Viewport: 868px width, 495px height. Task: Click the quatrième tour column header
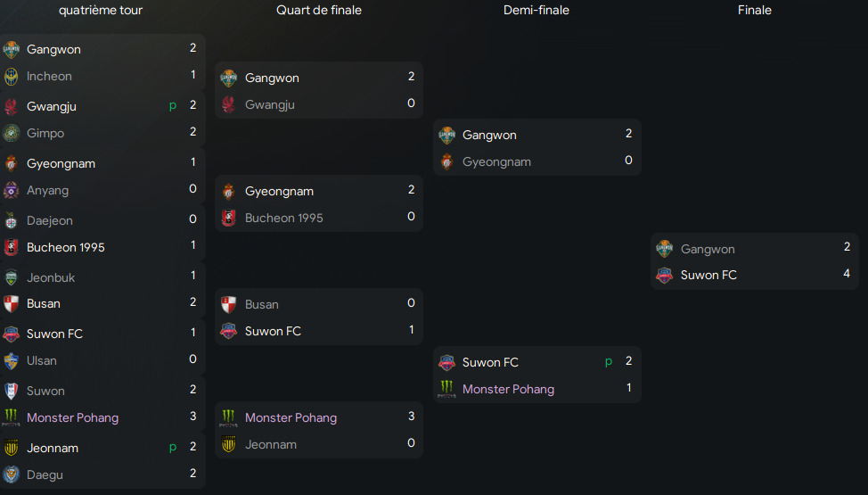(x=101, y=11)
